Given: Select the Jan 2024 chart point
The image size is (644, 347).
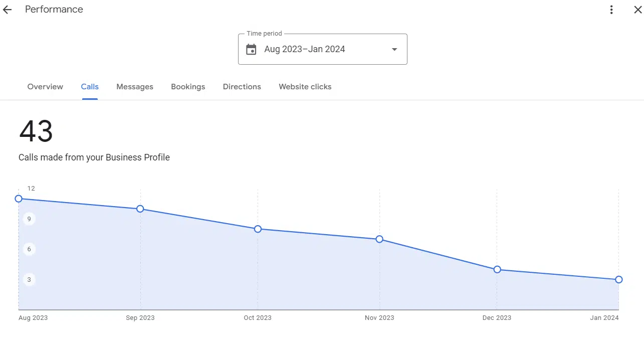Looking at the screenshot, I should [619, 280].
